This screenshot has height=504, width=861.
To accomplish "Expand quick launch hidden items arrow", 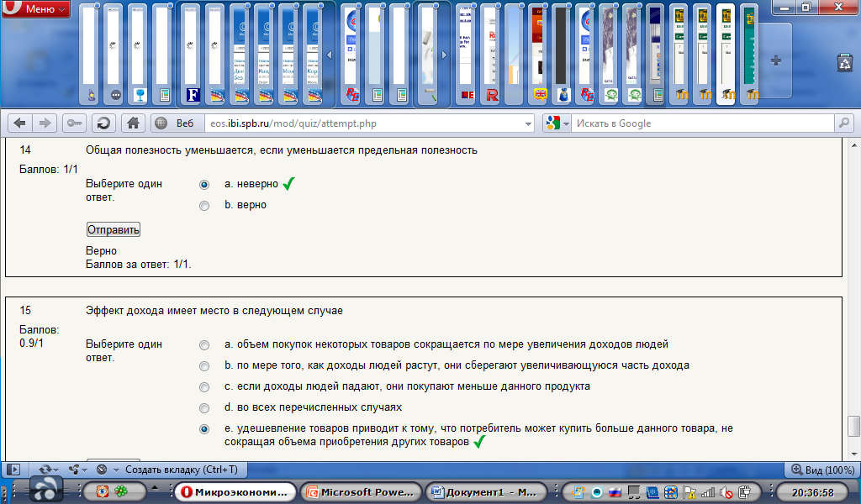I will coord(156,487).
